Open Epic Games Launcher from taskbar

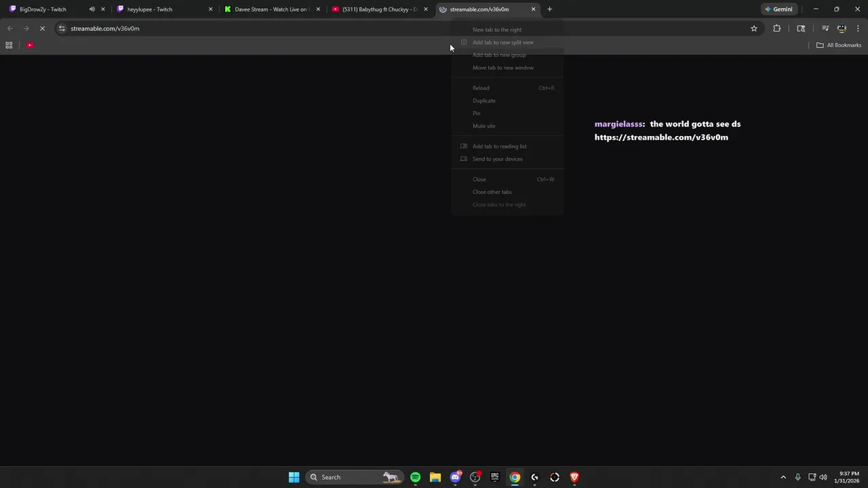click(x=495, y=477)
